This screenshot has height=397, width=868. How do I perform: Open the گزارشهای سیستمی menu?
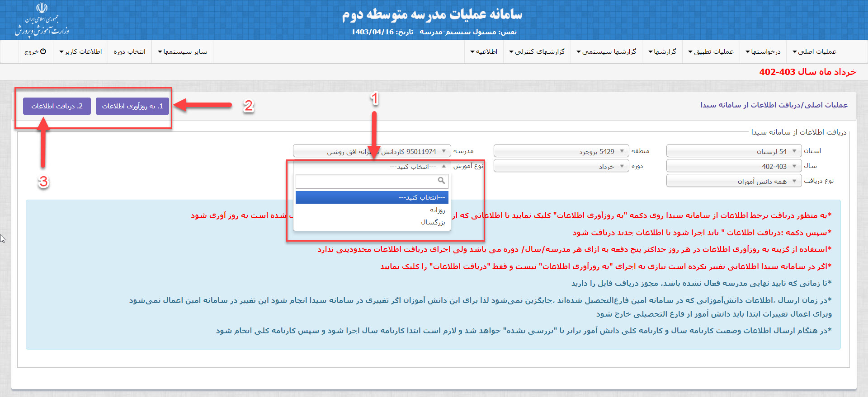pos(606,51)
